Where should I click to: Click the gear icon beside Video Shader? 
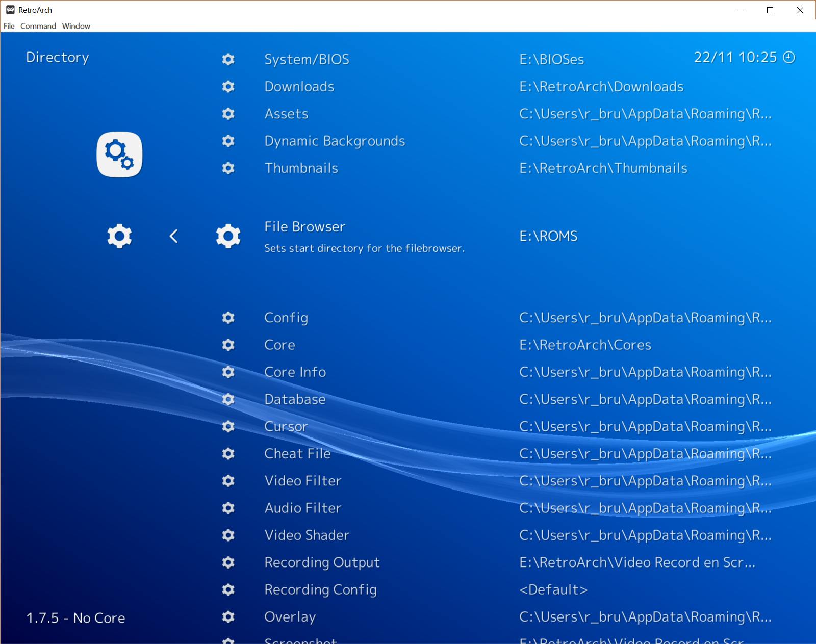pyautogui.click(x=228, y=535)
